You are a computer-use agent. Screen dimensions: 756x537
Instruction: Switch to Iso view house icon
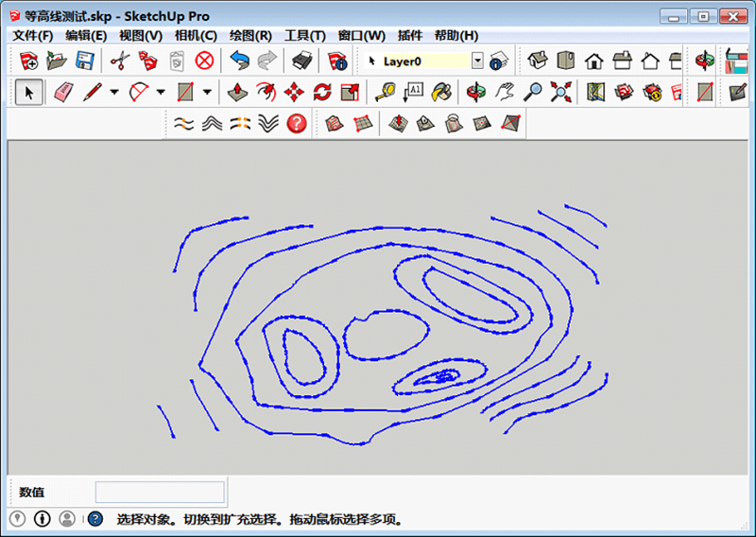[x=538, y=61]
